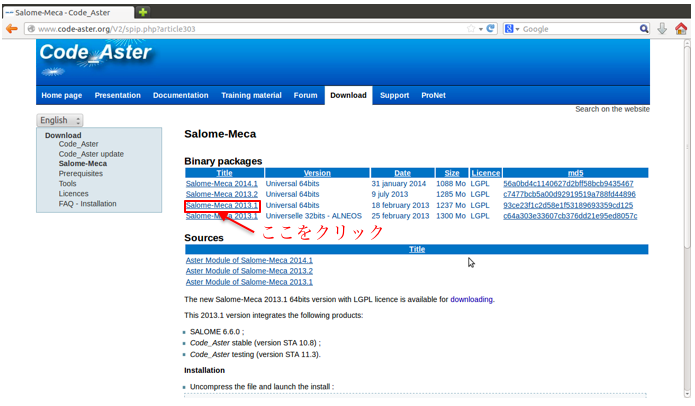695x406 pixels.
Task: Open md5 link starting with 93ce23f1
Action: 568,205
